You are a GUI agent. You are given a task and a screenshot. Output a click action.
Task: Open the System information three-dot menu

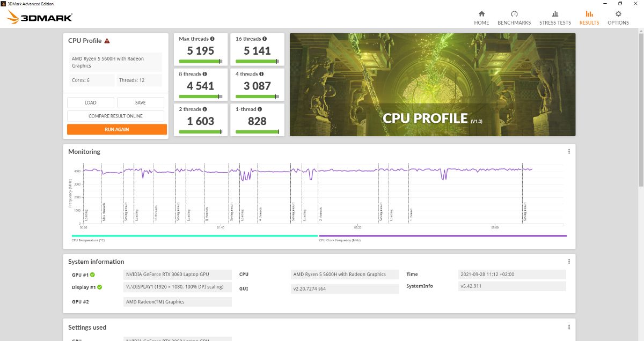click(569, 262)
